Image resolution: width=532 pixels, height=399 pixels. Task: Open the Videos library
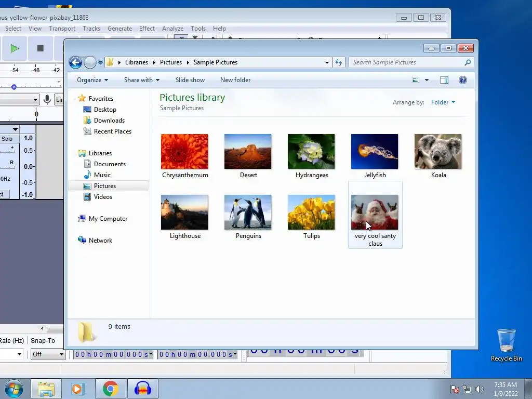(x=103, y=197)
